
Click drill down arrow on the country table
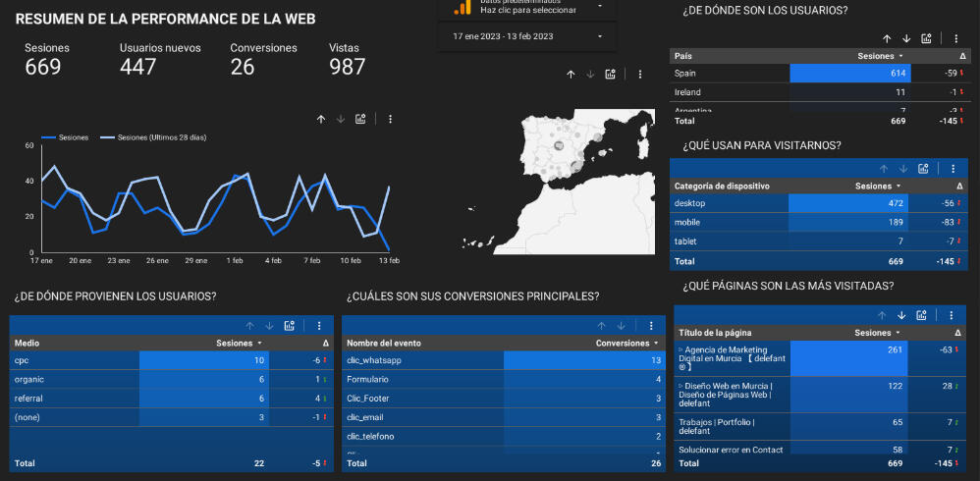pyautogui.click(x=906, y=38)
